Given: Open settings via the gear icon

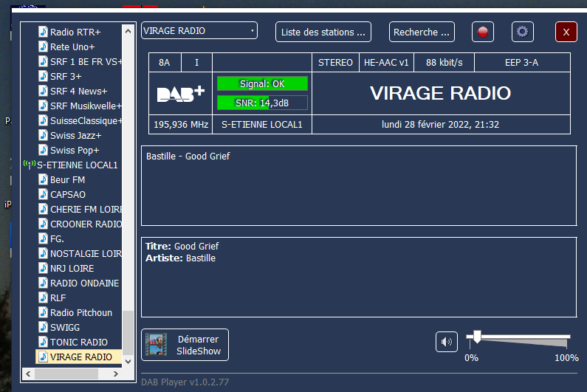Looking at the screenshot, I should pos(522,32).
